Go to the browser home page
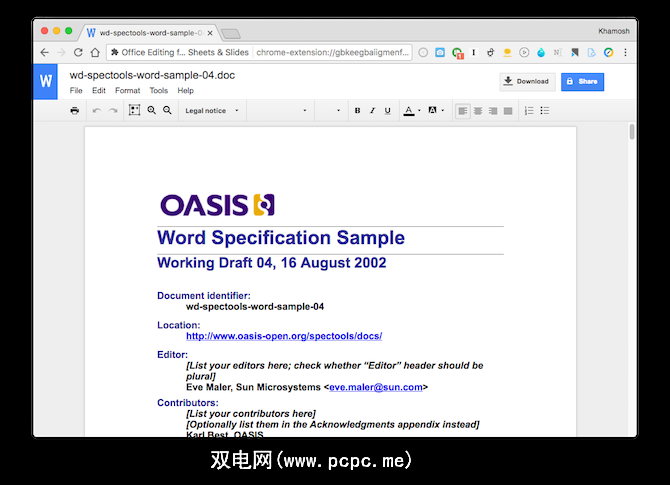 coord(95,53)
